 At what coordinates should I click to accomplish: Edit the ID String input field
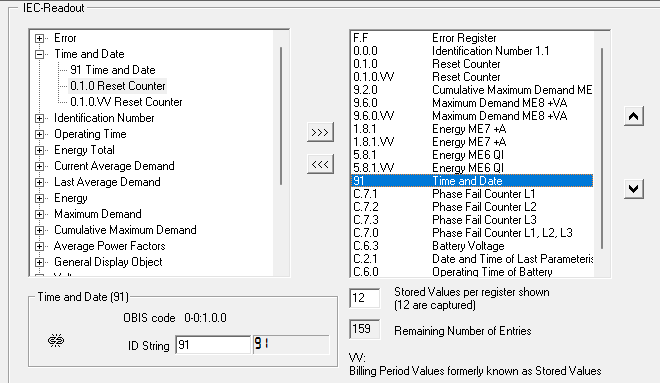(213, 345)
